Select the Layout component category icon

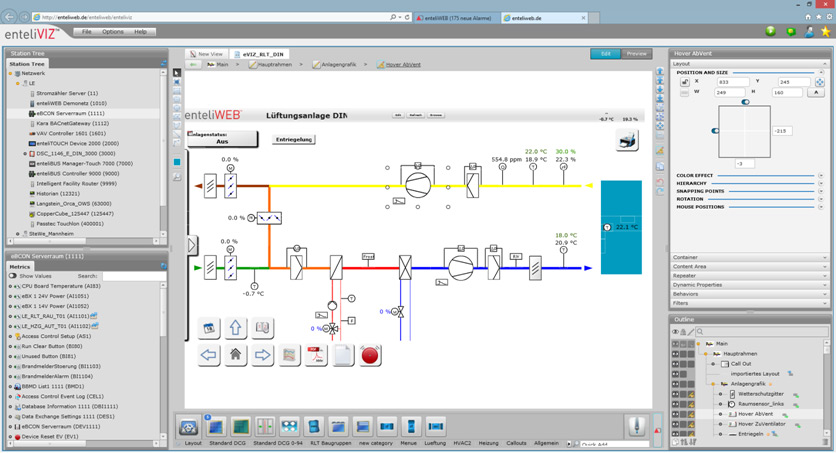(188, 427)
